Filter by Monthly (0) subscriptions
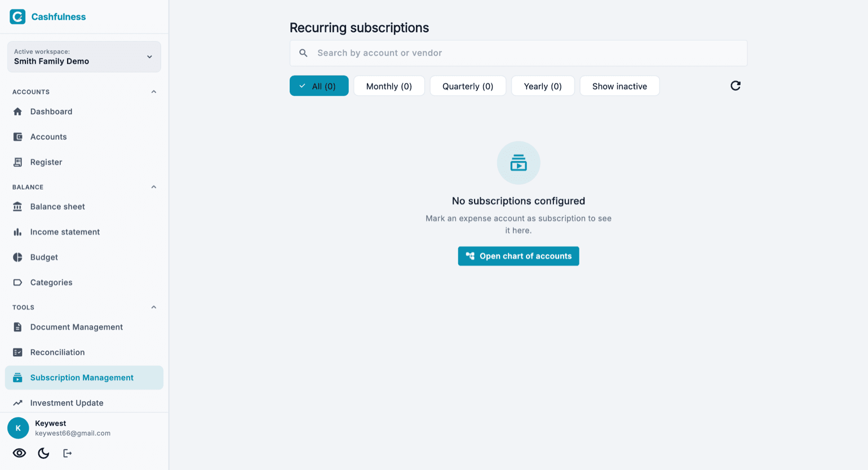Viewport: 868px width, 470px height. click(x=389, y=86)
